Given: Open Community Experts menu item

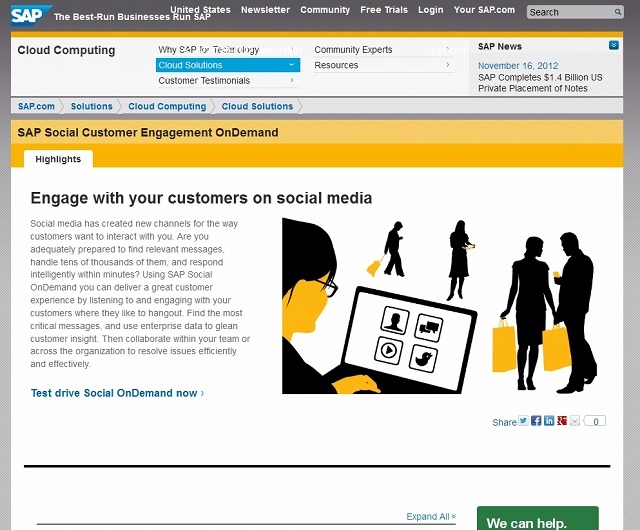Looking at the screenshot, I should coord(353,50).
